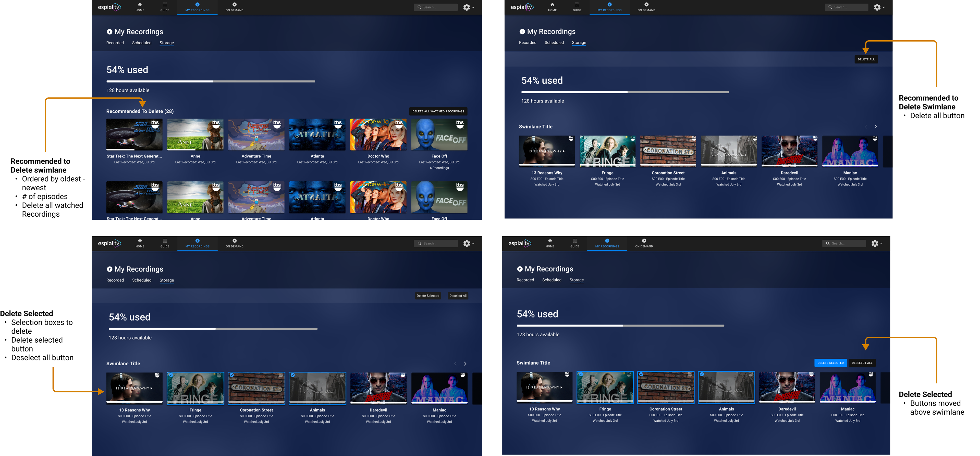
Task: Open Home in the top-right mockup navbar
Action: (x=552, y=7)
